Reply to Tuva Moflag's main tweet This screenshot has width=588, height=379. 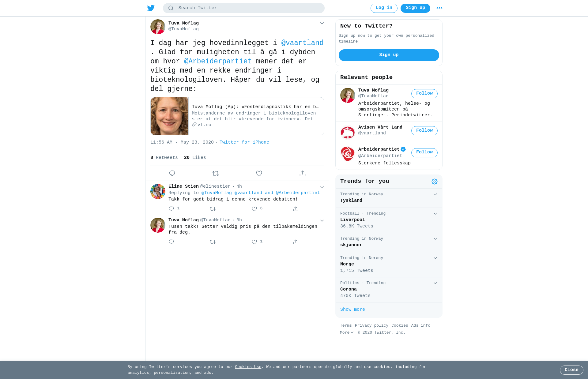[172, 174]
